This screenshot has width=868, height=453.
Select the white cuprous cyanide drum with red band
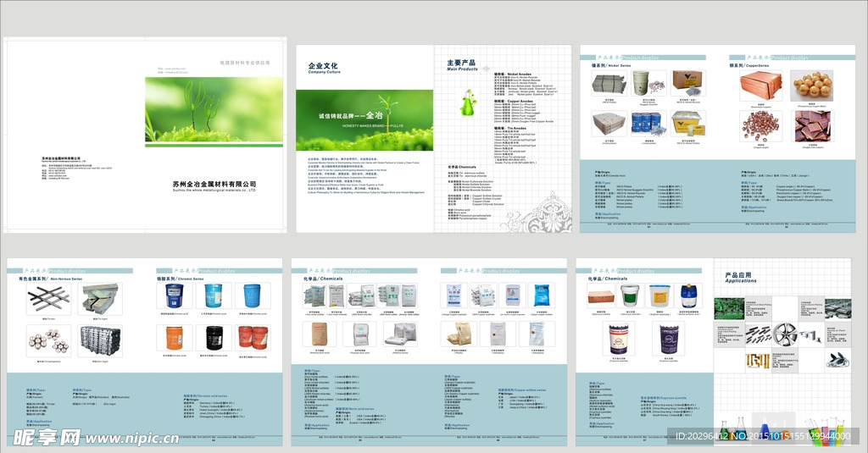click(618, 339)
